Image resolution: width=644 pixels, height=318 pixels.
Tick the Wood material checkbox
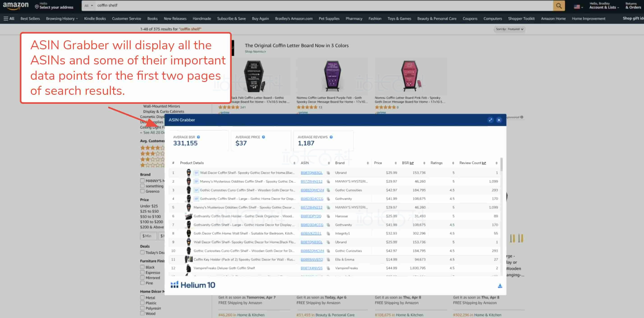pyautogui.click(x=142, y=313)
